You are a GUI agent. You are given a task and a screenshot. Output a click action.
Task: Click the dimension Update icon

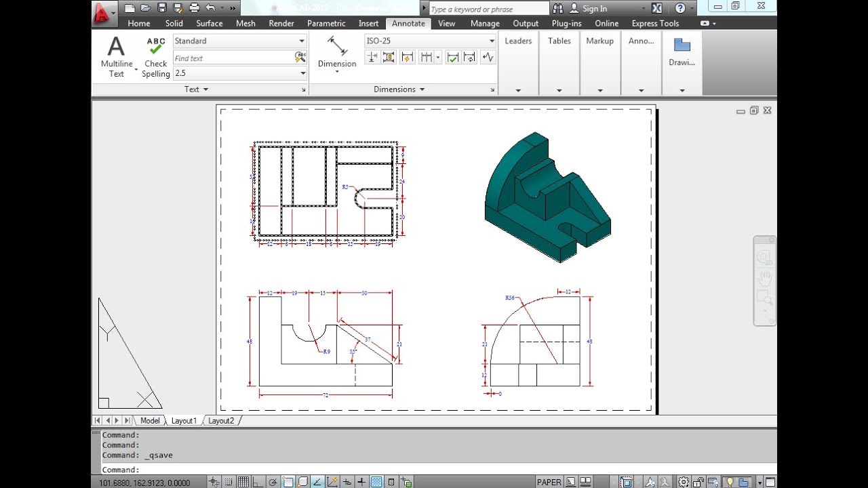470,58
